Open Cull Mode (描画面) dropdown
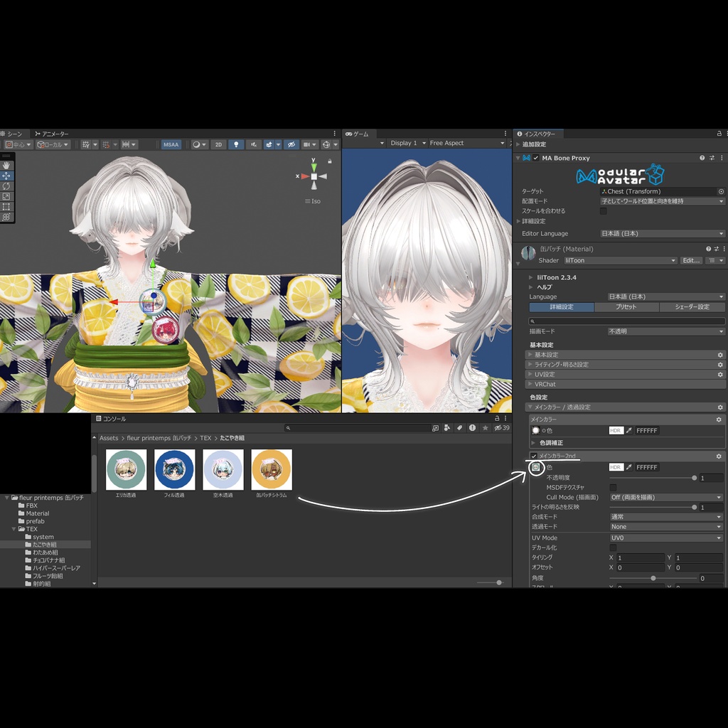The width and height of the screenshot is (728, 728). click(x=667, y=497)
